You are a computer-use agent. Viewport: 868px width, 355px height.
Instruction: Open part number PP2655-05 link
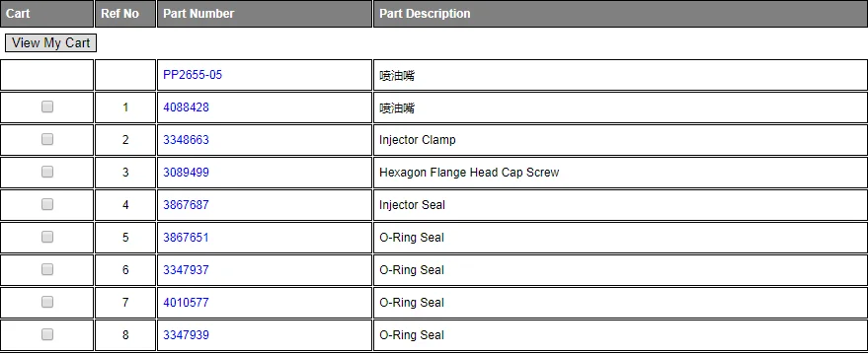[x=193, y=75]
